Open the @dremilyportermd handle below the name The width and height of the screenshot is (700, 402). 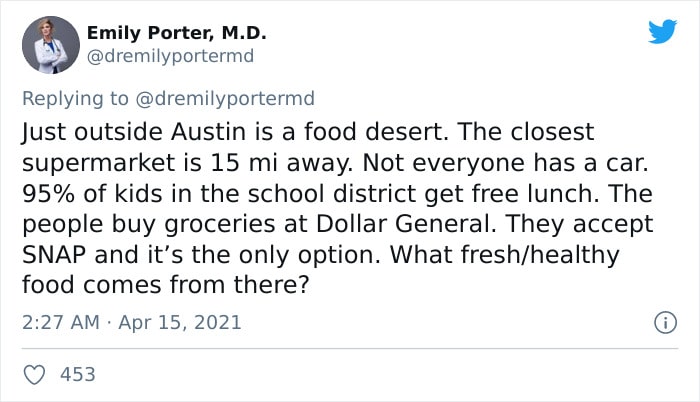171,56
